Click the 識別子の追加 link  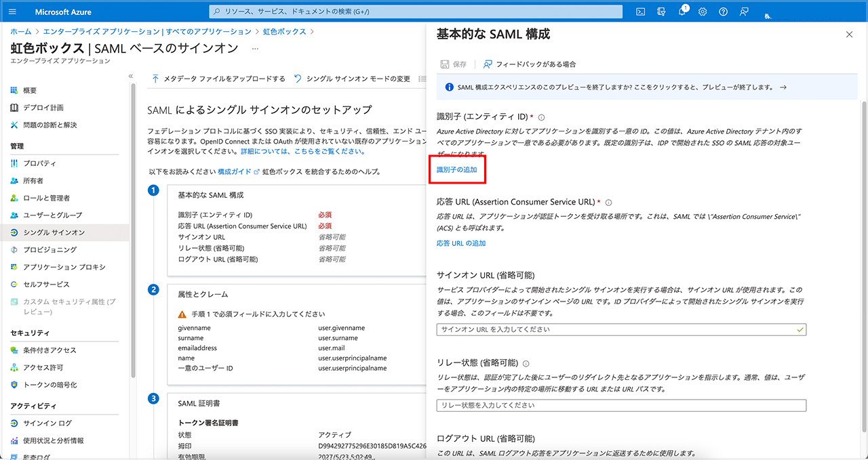pos(456,169)
